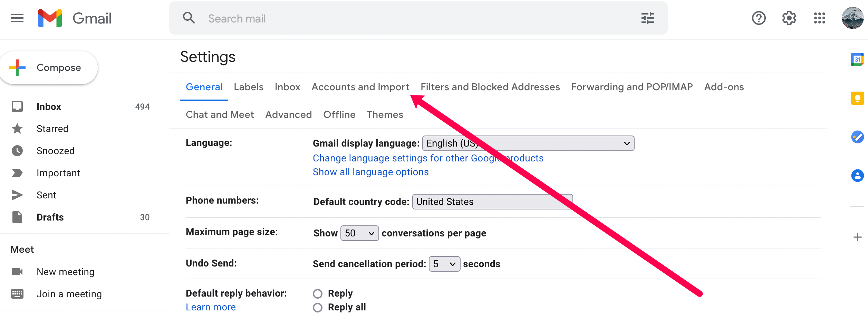The image size is (868, 318).
Task: Open search filter options icon
Action: [647, 18]
